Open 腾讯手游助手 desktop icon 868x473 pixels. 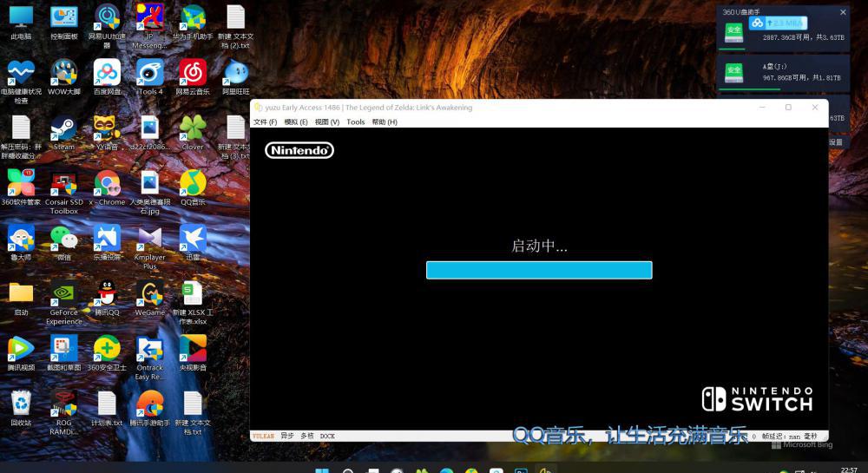149,408
